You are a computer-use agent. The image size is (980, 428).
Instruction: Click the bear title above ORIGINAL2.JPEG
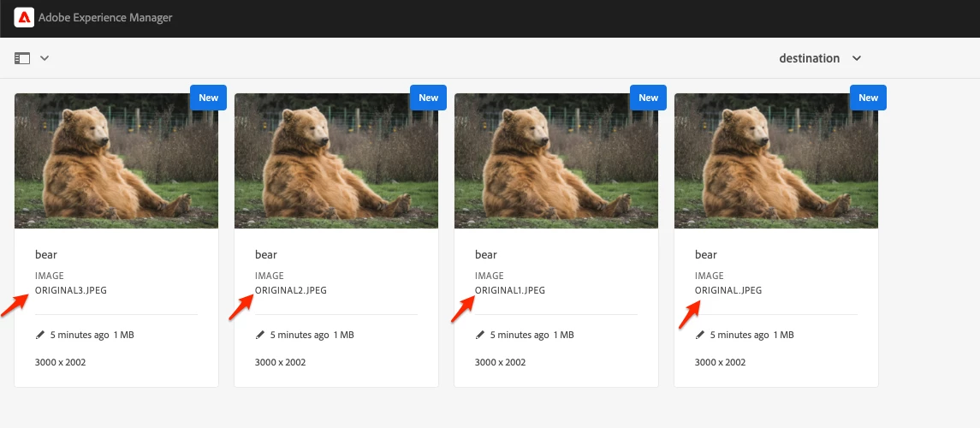(x=266, y=254)
